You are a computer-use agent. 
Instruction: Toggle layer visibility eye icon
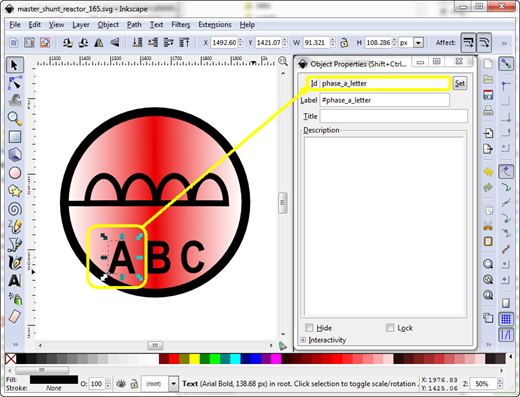pyautogui.click(x=121, y=384)
